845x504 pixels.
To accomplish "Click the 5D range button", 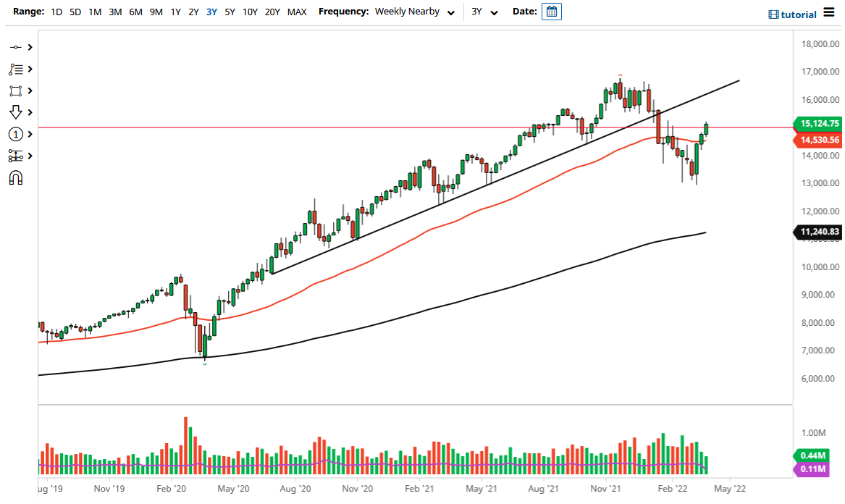I will [x=74, y=12].
